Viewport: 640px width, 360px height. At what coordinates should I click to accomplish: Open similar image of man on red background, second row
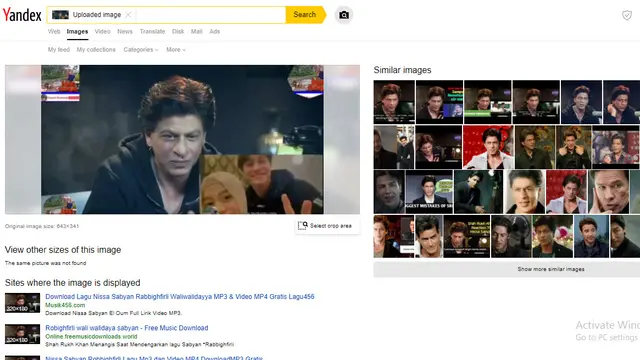488,147
